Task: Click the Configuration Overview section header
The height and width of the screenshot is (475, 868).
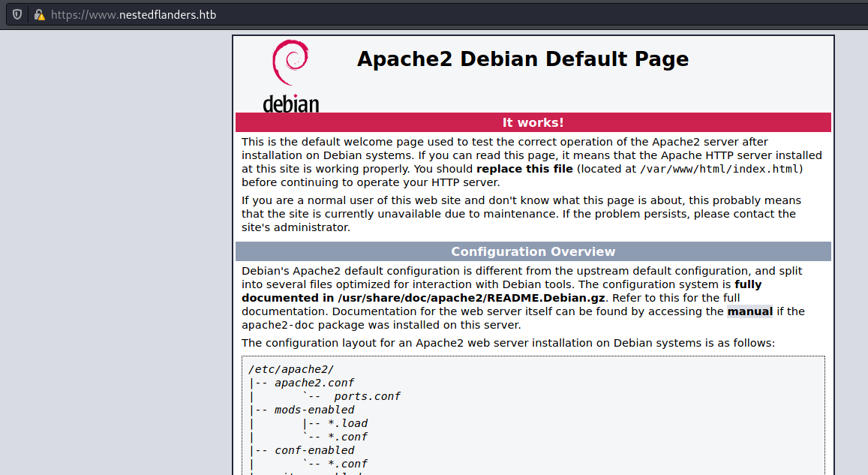Action: tap(533, 251)
